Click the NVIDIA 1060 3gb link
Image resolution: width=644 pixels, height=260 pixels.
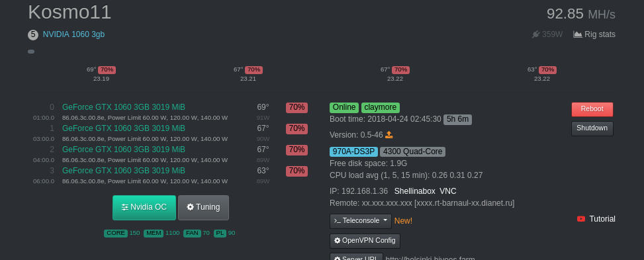tap(73, 34)
